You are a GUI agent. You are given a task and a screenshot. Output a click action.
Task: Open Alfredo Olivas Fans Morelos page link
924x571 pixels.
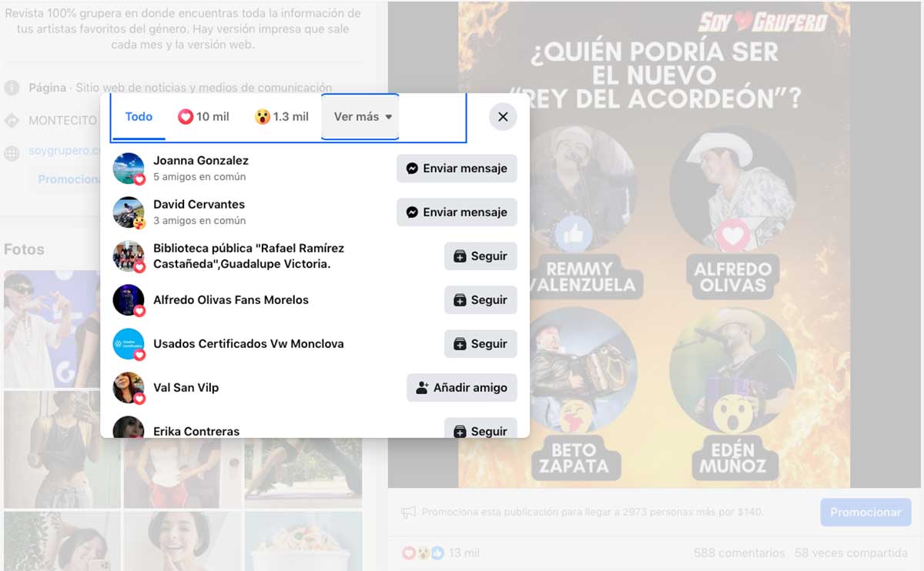[231, 300]
